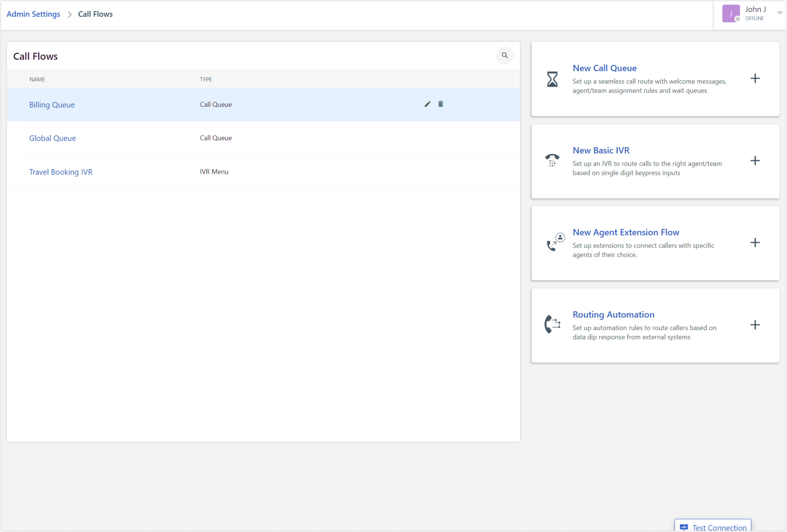Screen dimensions: 787x532
Task: Click the NAME column header
Action: pyautogui.click(x=37, y=79)
